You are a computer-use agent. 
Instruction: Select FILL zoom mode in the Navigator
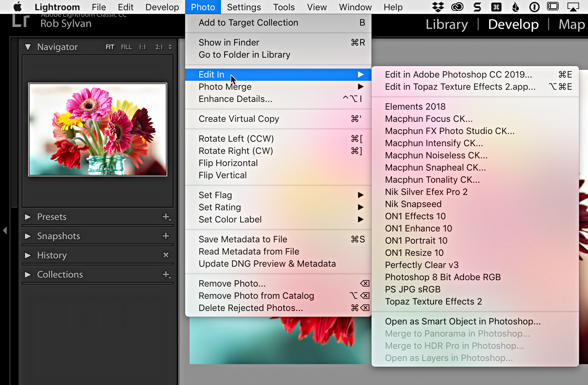click(x=127, y=47)
